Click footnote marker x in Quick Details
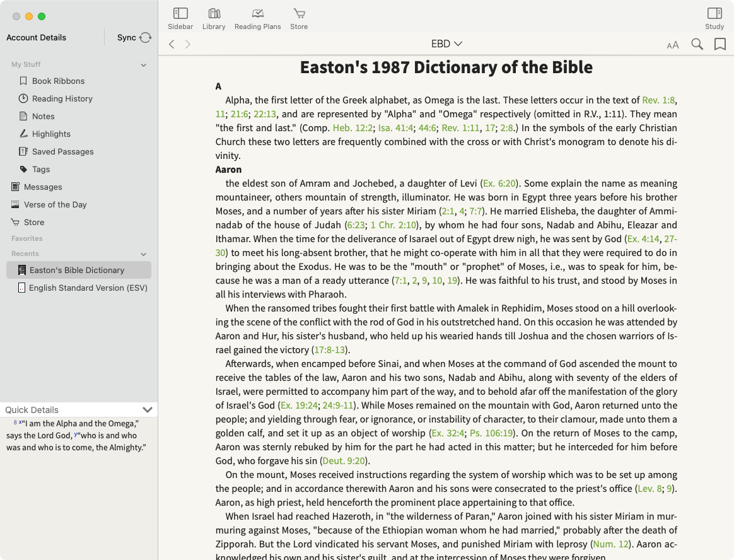 20,423
